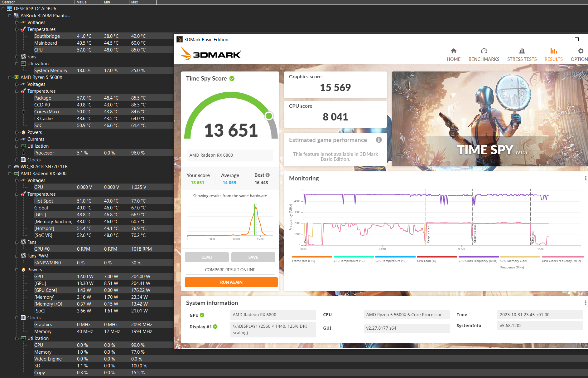588x378 pixels.
Task: Click Voltages icon under AMD Ryzen 5 5600X
Action: (23, 84)
